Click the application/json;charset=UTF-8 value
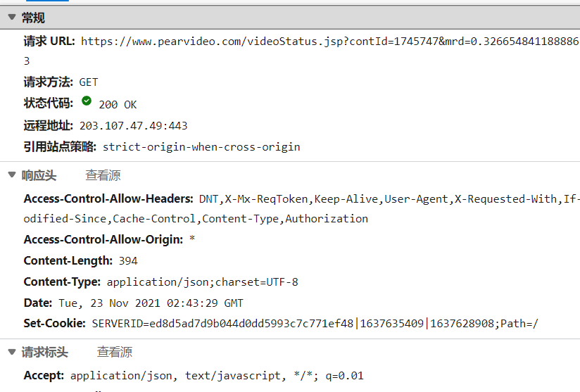Image resolution: width=580 pixels, height=392 pixels. 202,282
